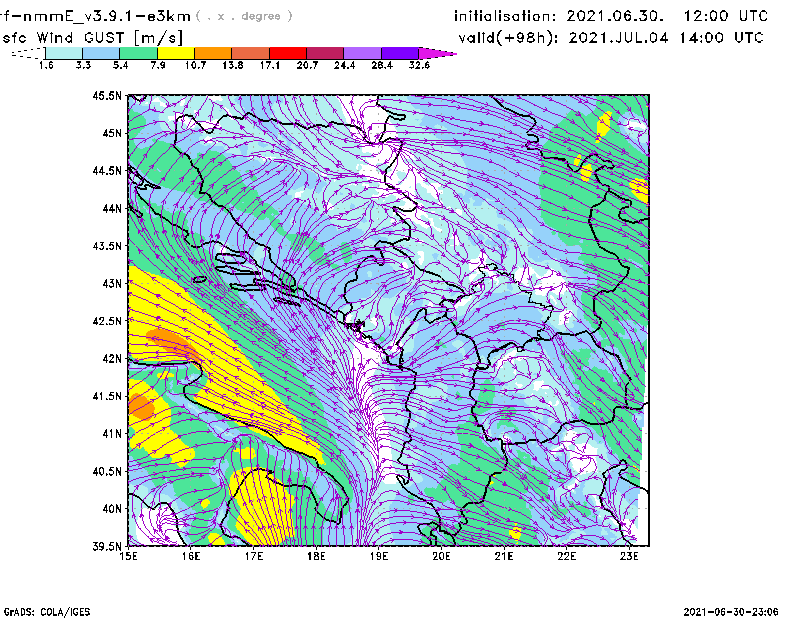Screen dimensions: 800x618
Task: Click the '15E' longitude label
Action: [x=128, y=556]
